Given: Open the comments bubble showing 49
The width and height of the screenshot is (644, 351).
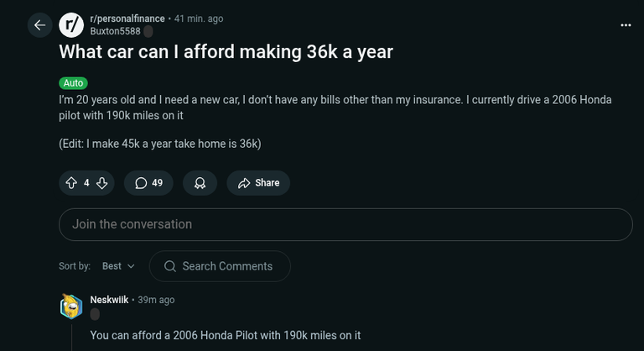Looking at the screenshot, I should coord(148,183).
